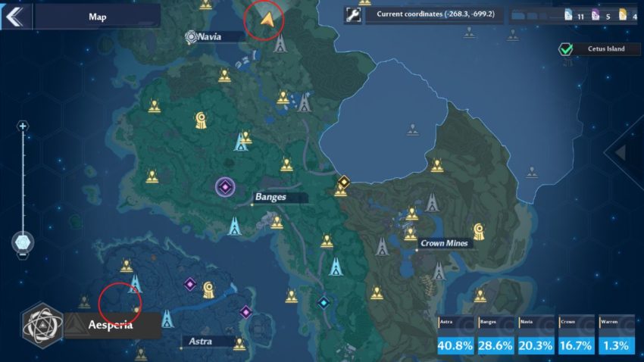
Task: Click the purple circled marker above Banges
Action: tap(224, 187)
